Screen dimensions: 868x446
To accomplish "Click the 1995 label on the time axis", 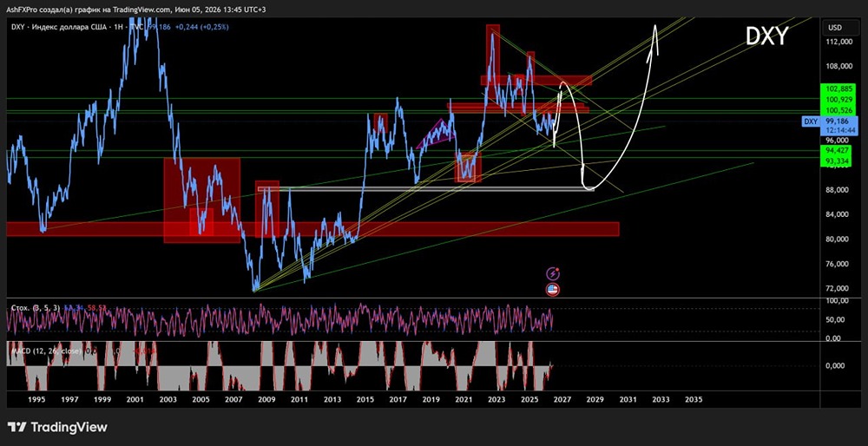I will click(36, 399).
